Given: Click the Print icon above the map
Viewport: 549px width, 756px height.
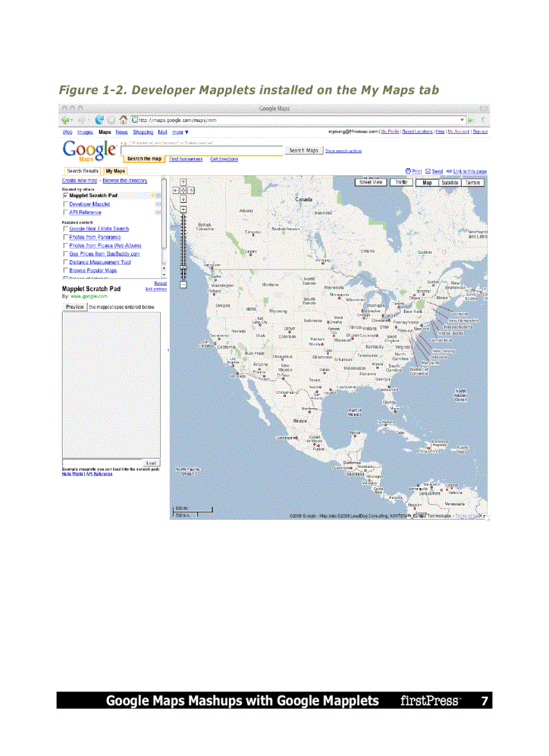Looking at the screenshot, I should [x=407, y=172].
